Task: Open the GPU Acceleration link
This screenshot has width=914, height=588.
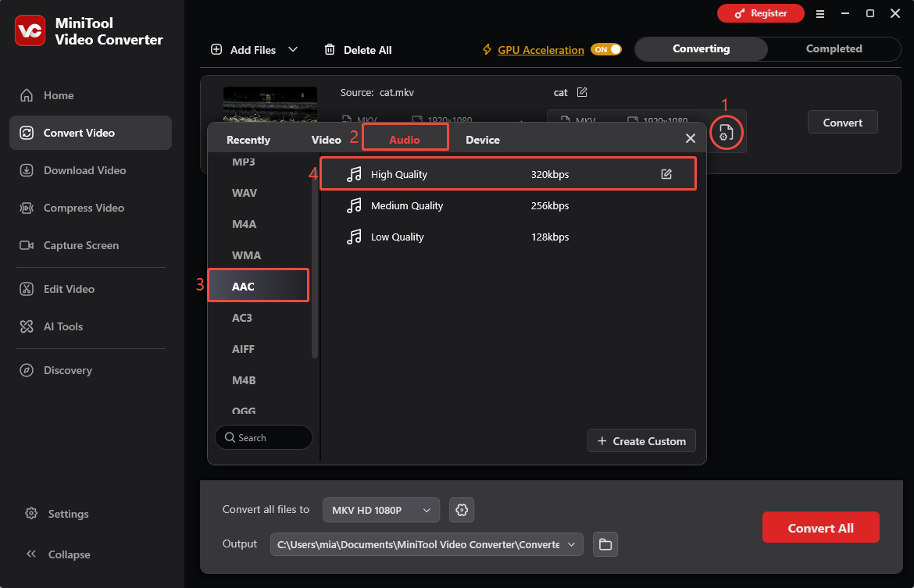Action: click(541, 50)
